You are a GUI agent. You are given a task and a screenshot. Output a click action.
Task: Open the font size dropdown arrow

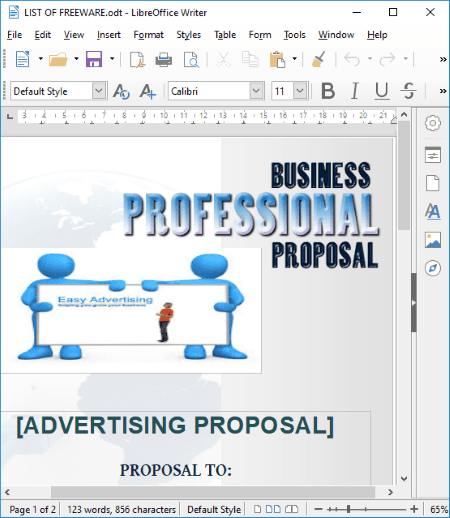(300, 91)
